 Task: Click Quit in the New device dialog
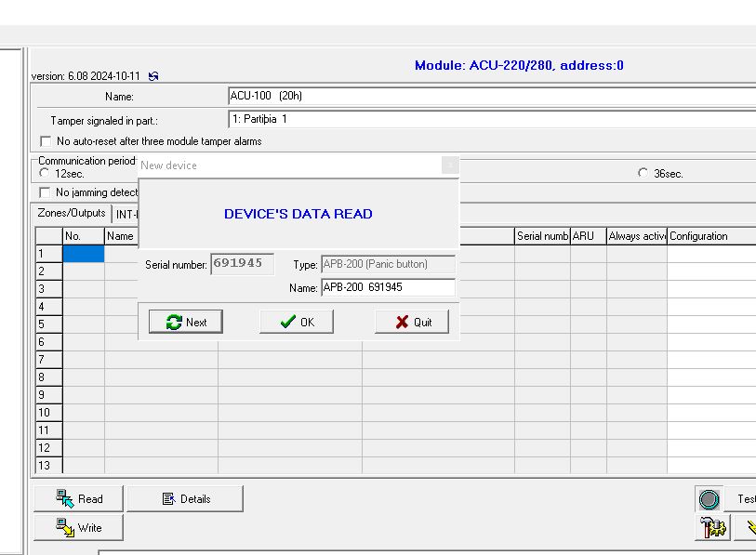412,322
